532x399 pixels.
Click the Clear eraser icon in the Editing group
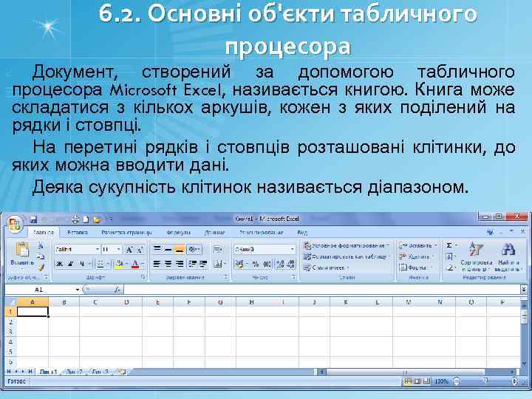[449, 267]
